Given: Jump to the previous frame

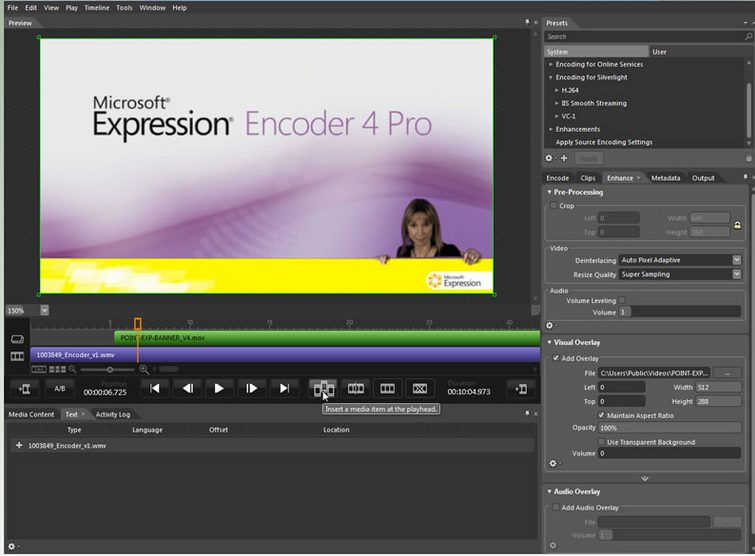Looking at the screenshot, I should pyautogui.click(x=187, y=388).
